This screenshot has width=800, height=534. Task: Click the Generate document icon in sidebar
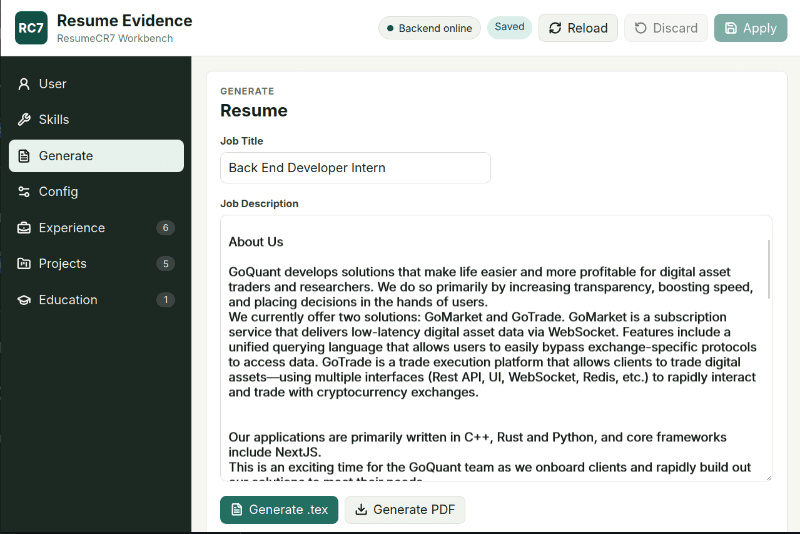tap(23, 156)
